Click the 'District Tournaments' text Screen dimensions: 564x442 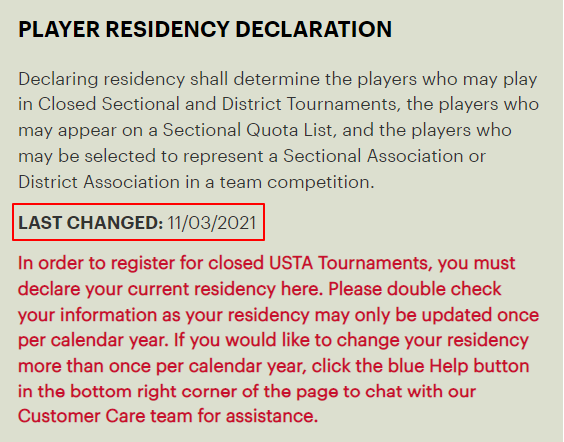pyautogui.click(x=309, y=104)
